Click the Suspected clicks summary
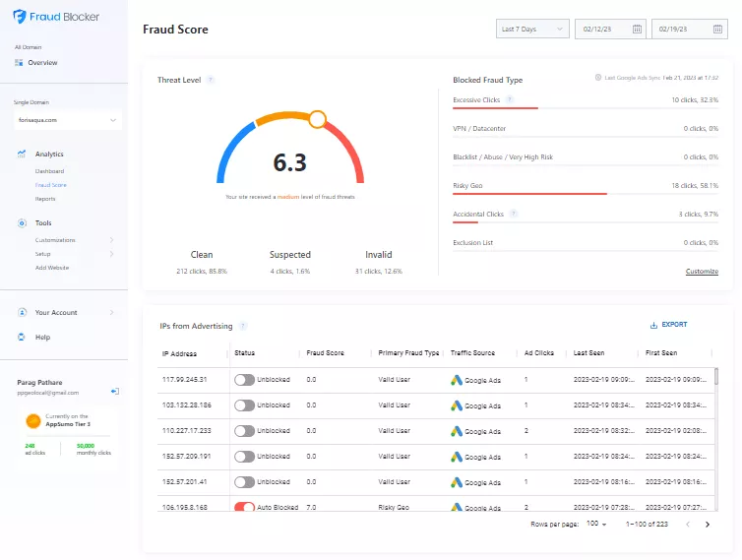Screen dimensions: 742x560 point(290,262)
